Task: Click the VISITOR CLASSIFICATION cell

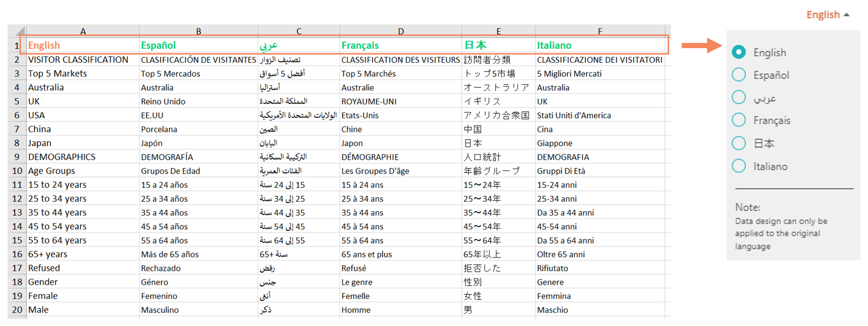Action: tap(83, 59)
